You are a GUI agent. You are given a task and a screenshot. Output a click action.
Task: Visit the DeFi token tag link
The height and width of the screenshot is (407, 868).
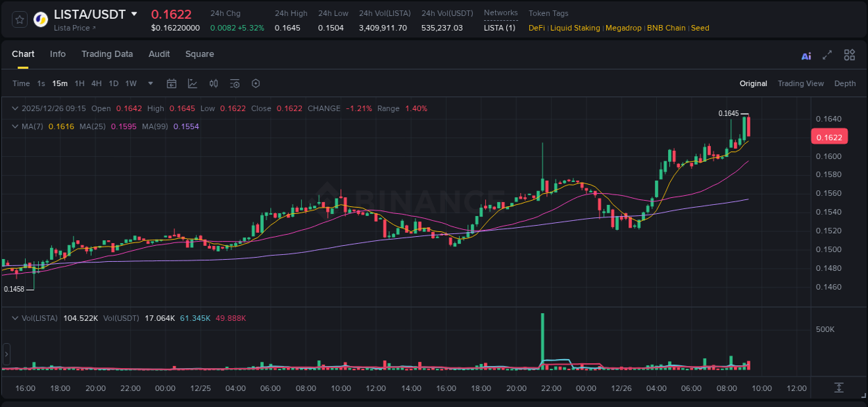point(535,28)
